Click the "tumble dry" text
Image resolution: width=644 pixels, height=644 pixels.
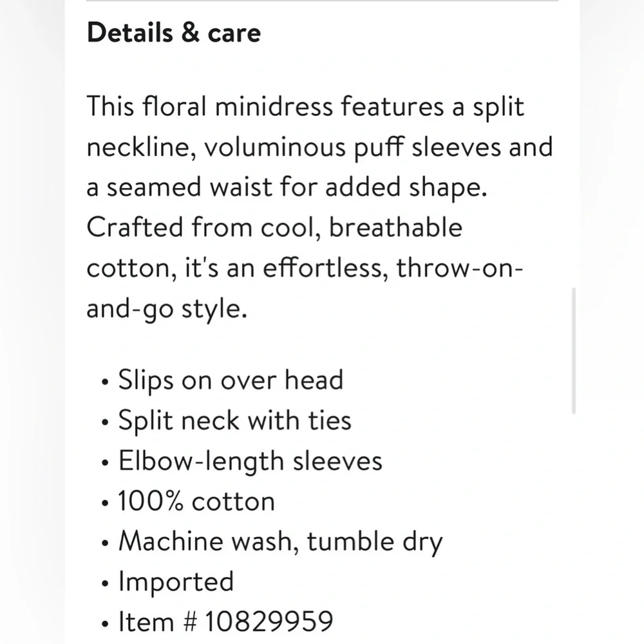375,542
